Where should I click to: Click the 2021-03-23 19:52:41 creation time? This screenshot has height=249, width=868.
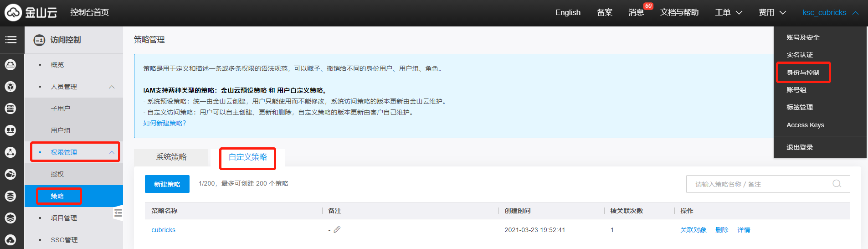[x=535, y=230]
